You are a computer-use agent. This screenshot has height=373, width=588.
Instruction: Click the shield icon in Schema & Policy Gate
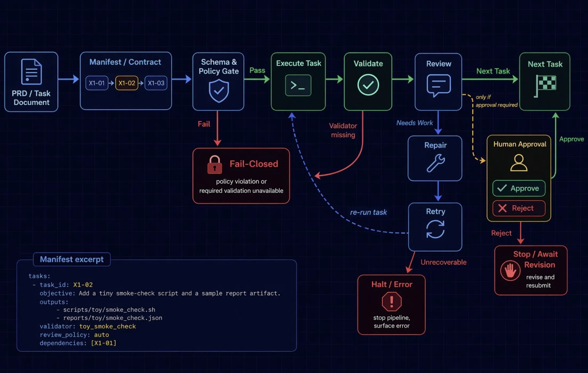point(218,91)
